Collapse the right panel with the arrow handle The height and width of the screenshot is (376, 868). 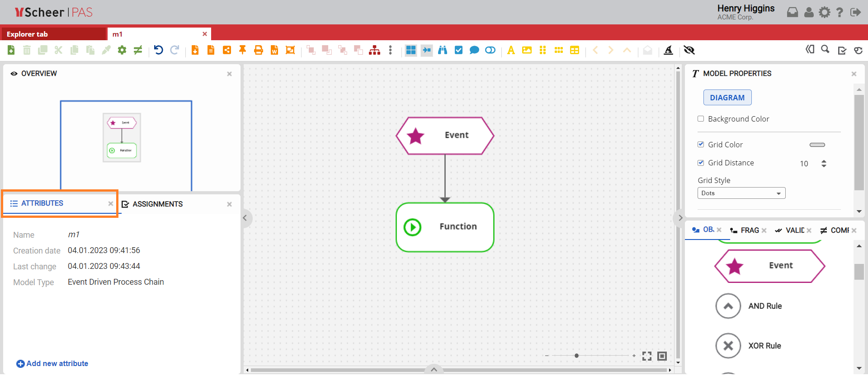(680, 218)
